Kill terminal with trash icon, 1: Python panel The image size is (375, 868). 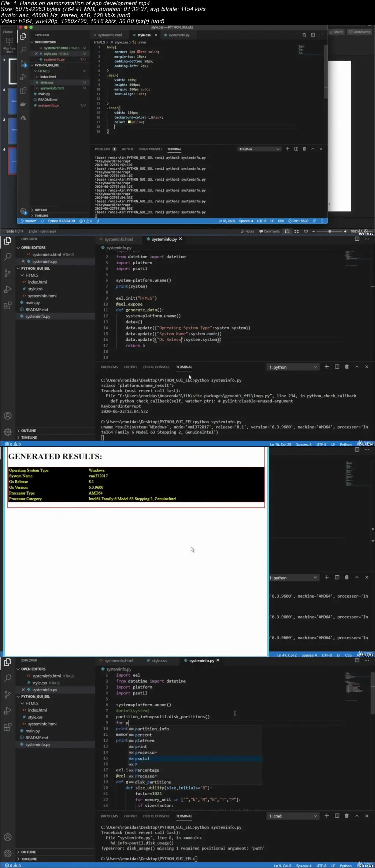pyautogui.click(x=304, y=149)
